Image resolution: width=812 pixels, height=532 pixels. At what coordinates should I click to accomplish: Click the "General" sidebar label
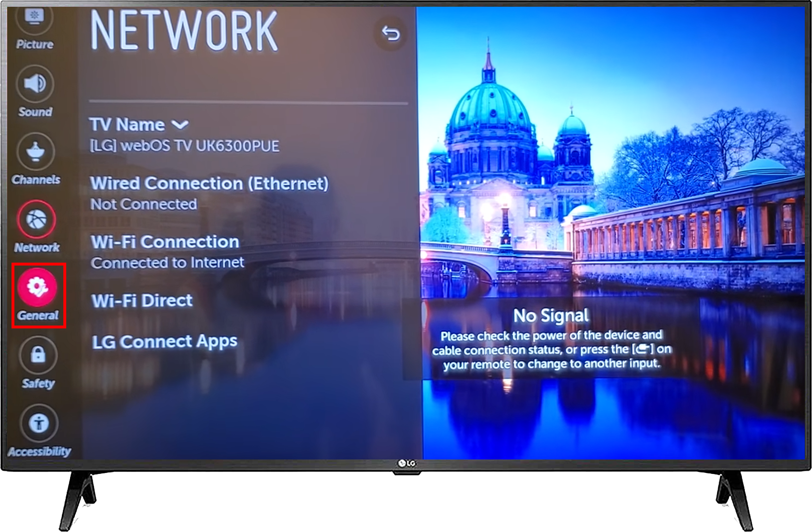tap(38, 315)
